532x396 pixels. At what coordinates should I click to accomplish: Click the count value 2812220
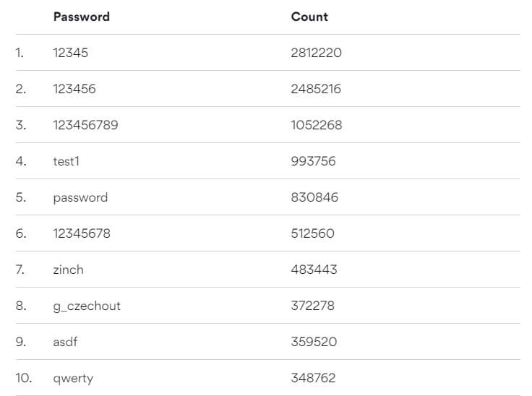click(x=317, y=53)
